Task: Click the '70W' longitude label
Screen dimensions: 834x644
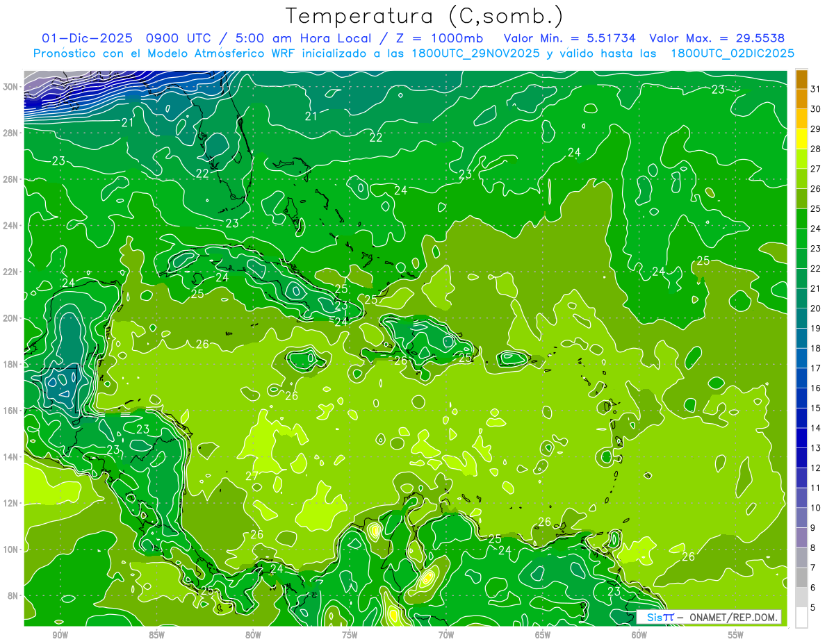Action: (446, 635)
